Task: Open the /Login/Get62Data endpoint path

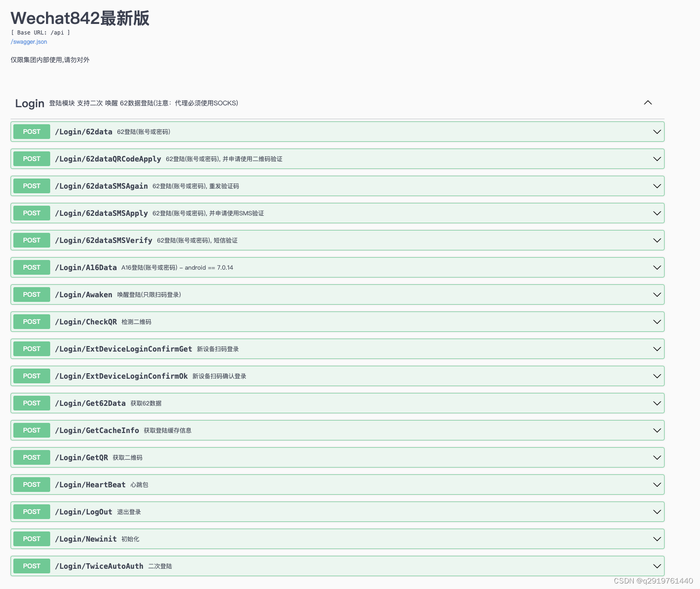Action: (90, 403)
